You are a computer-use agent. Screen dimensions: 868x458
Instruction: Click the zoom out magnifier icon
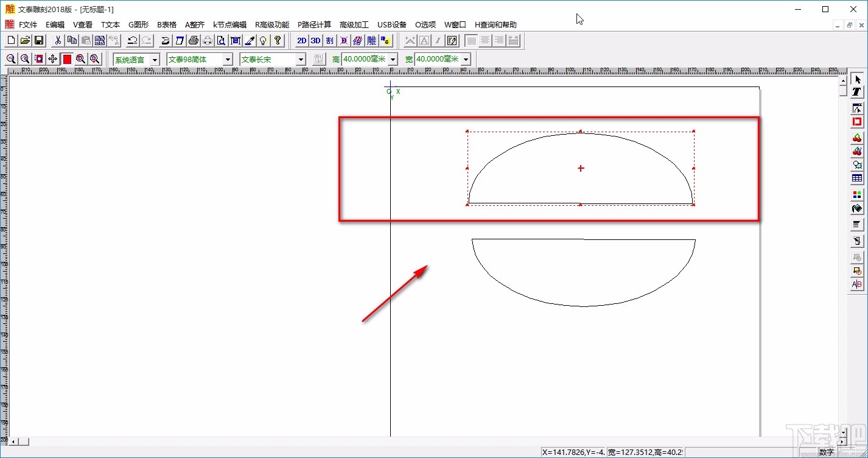[x=25, y=59]
